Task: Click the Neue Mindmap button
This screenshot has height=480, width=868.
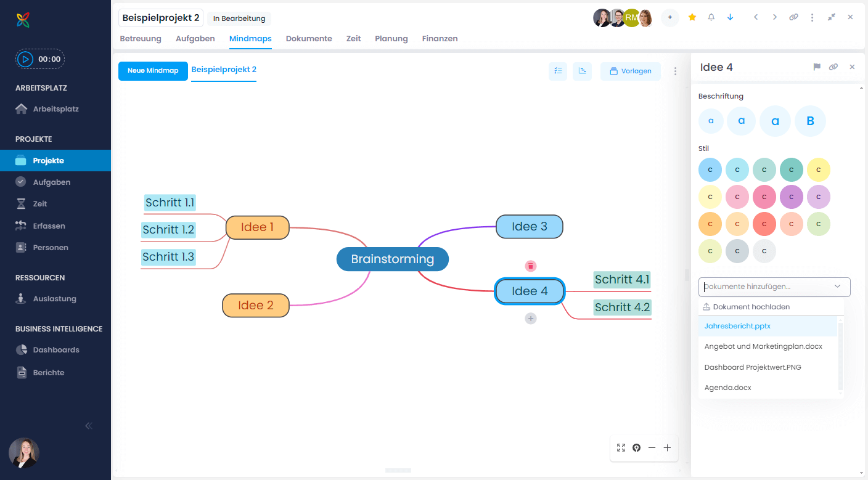Action: point(153,71)
